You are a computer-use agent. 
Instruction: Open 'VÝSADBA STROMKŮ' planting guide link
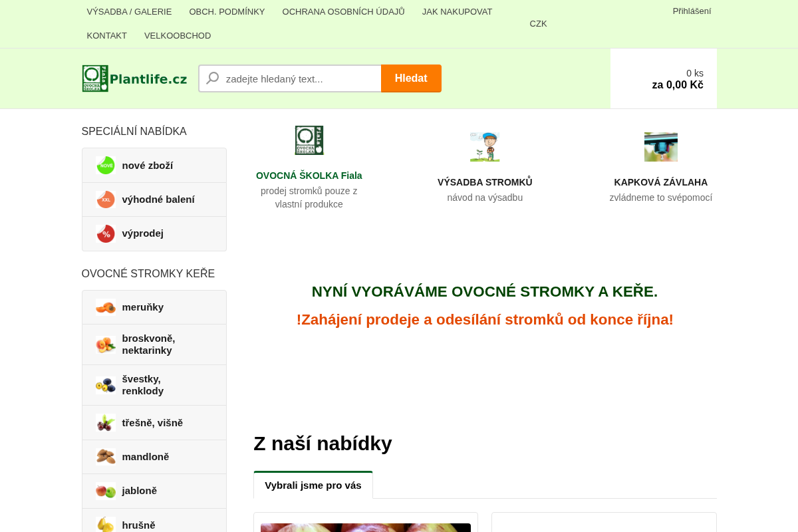485,182
